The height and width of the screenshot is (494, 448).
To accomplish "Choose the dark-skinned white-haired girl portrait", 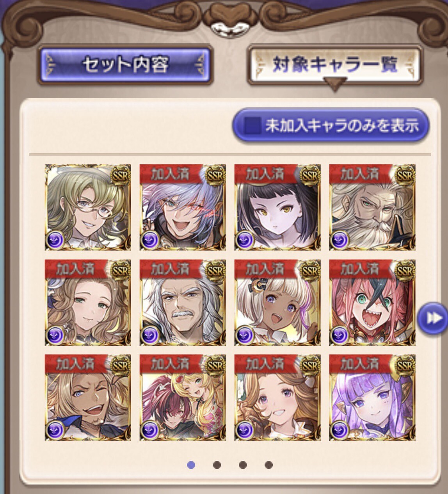I will (x=277, y=302).
